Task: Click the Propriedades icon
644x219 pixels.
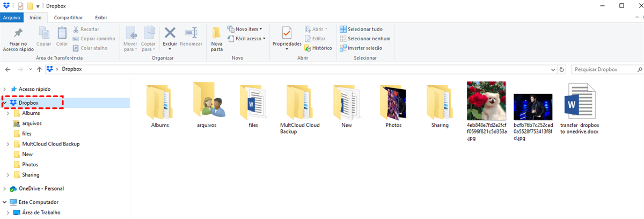Action: coord(287,32)
